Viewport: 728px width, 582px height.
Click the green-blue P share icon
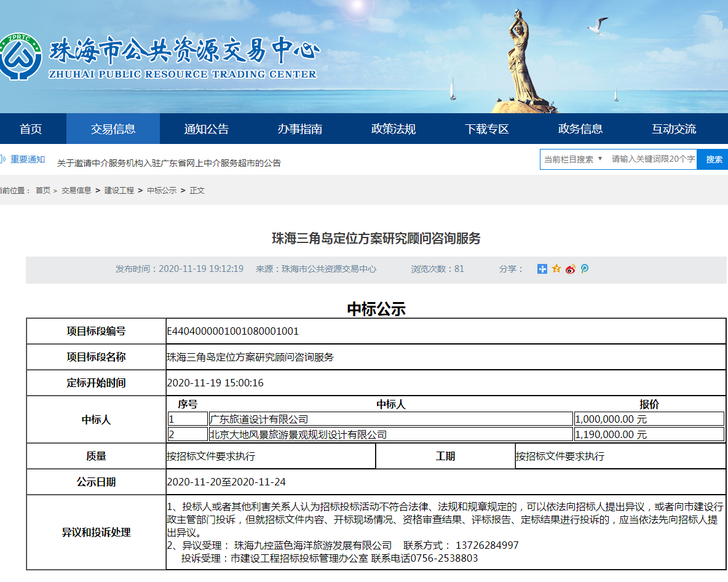[x=585, y=269]
